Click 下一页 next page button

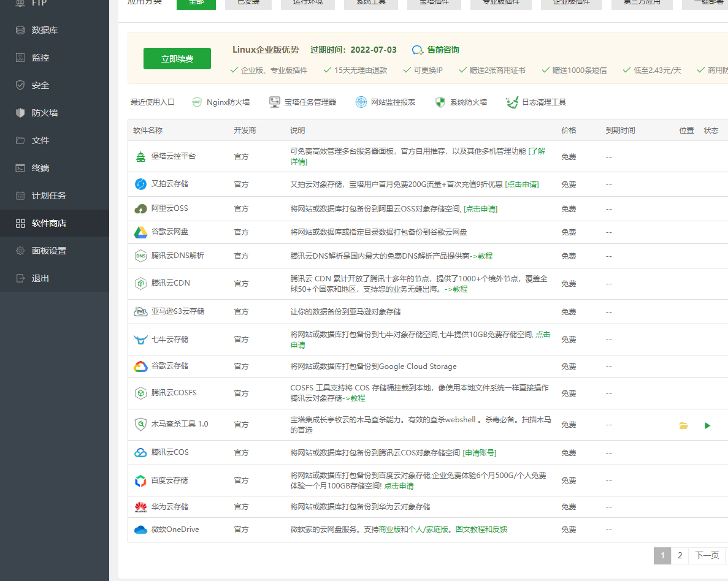point(707,555)
